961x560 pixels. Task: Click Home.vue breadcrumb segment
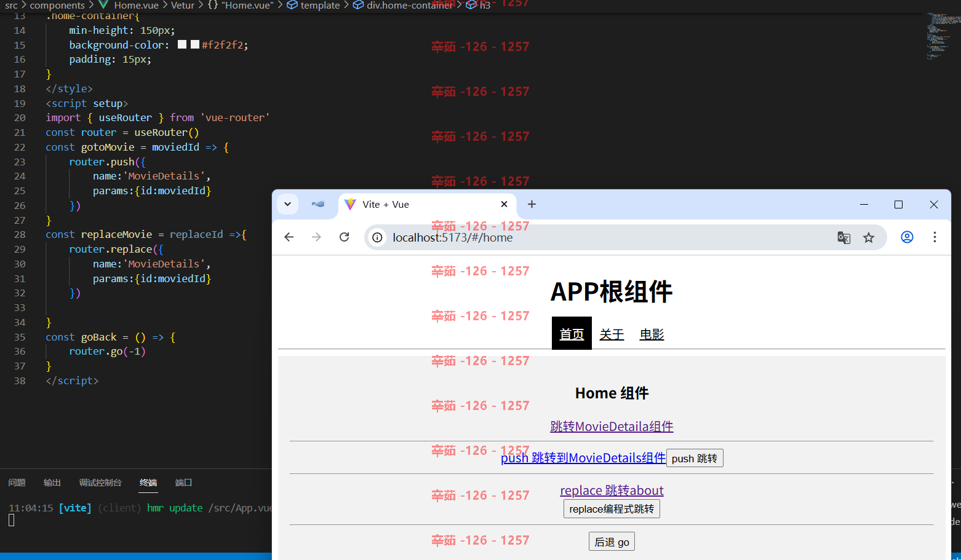(x=136, y=6)
